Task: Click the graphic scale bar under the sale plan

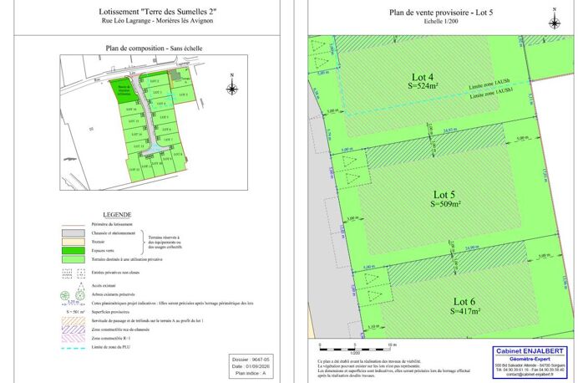Action: coord(356,350)
